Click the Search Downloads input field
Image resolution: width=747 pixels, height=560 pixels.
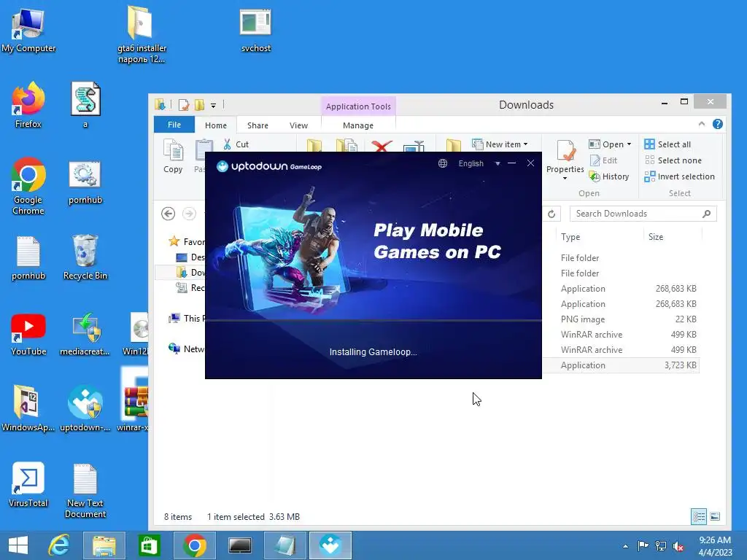pyautogui.click(x=643, y=214)
